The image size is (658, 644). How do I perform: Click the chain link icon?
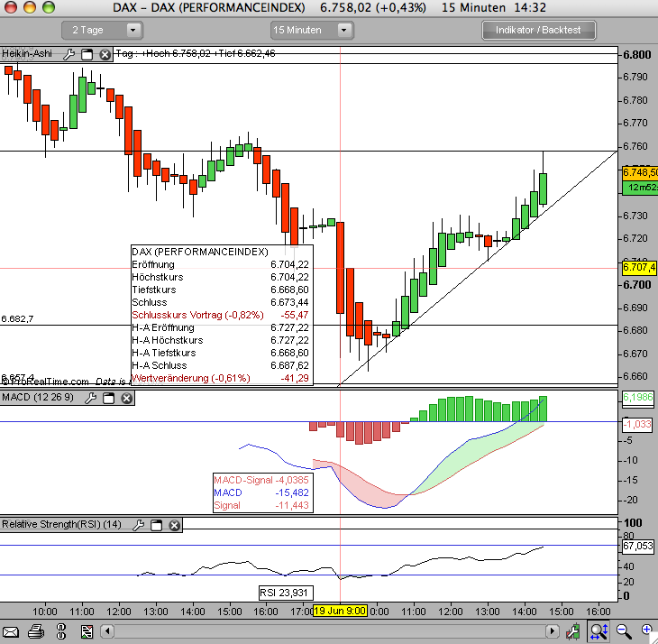click(x=61, y=631)
